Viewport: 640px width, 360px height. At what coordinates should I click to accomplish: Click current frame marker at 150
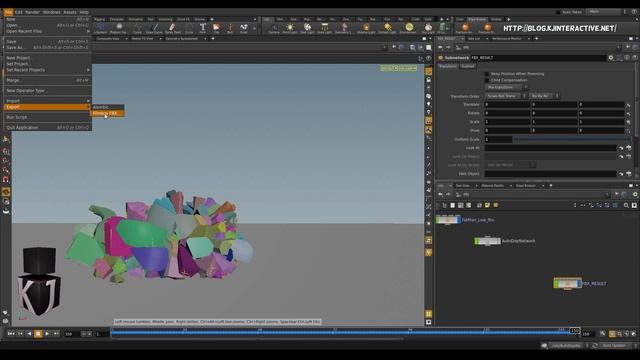pos(574,331)
